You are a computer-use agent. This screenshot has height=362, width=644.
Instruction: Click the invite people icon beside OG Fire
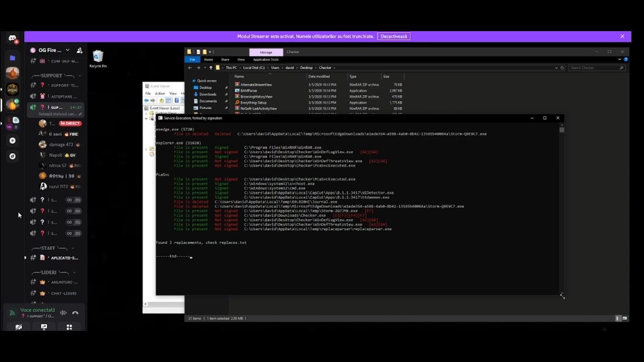[79, 50]
